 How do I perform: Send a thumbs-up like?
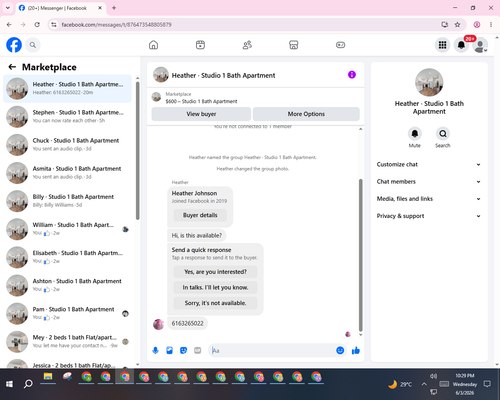[x=356, y=350]
